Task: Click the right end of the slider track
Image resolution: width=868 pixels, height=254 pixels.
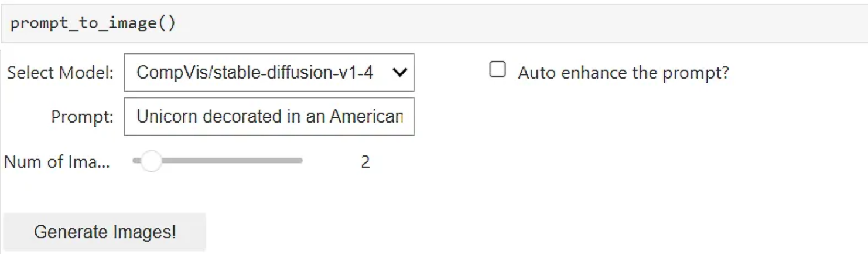Action: 300,161
